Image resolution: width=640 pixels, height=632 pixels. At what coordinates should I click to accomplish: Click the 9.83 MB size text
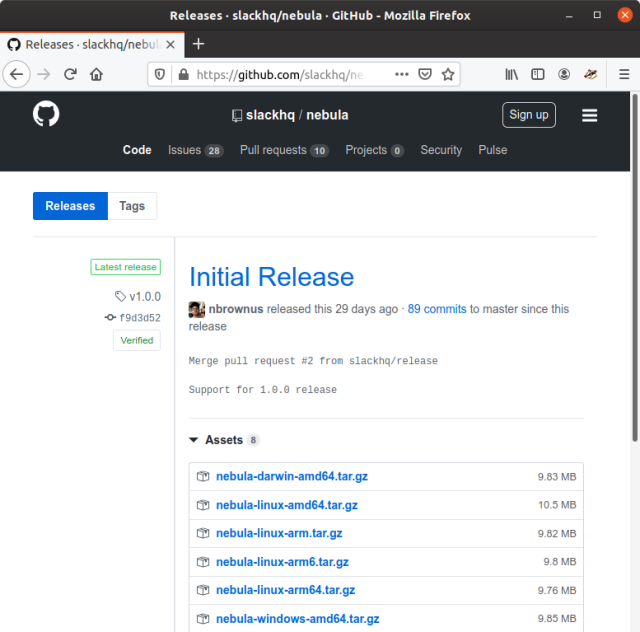pyautogui.click(x=557, y=476)
